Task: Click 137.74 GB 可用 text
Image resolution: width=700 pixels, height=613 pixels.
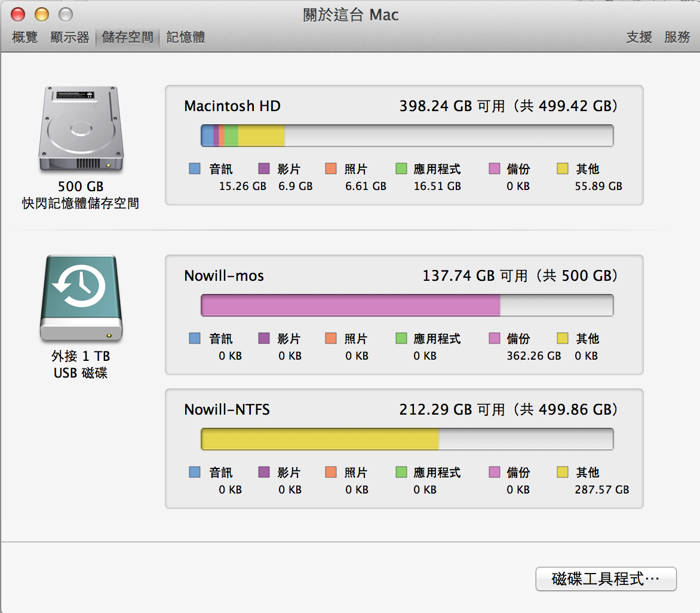Action: (x=475, y=276)
